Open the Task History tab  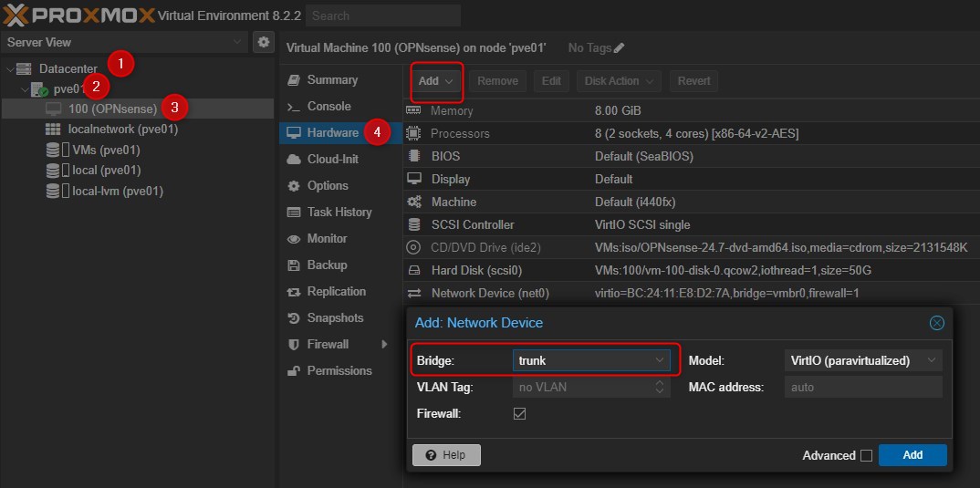(x=339, y=213)
